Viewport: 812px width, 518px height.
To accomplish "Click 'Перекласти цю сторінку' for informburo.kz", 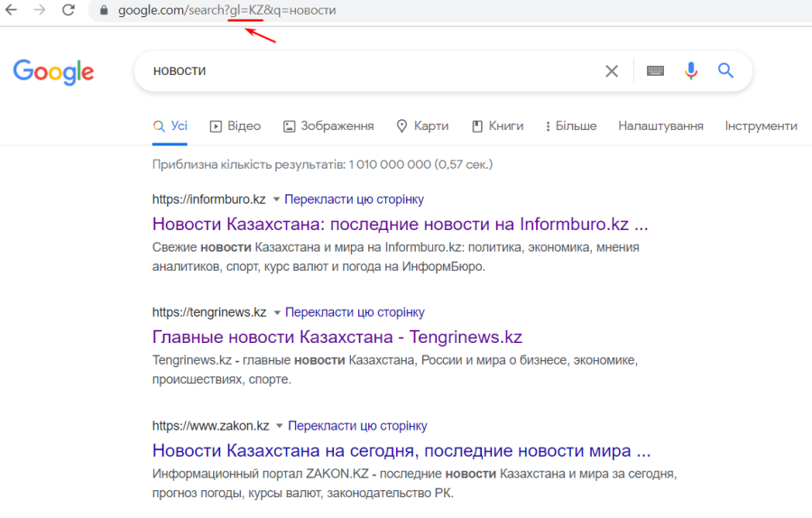I will click(x=355, y=199).
